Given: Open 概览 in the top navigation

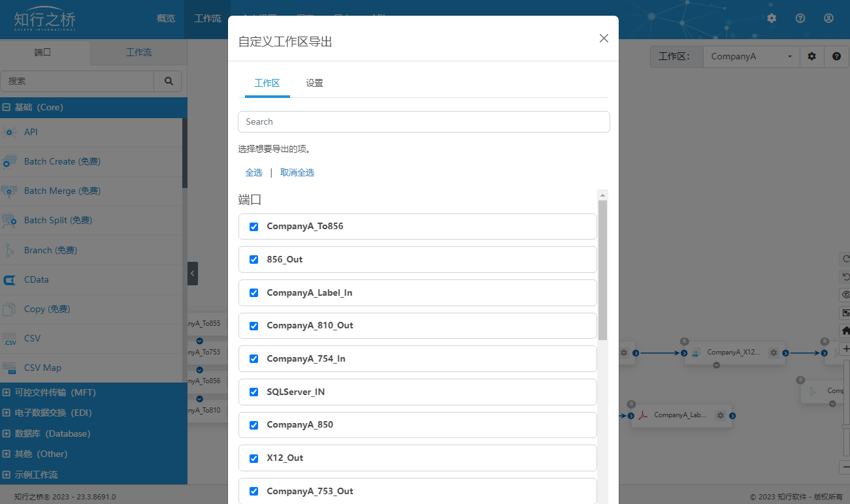Looking at the screenshot, I should [x=166, y=18].
